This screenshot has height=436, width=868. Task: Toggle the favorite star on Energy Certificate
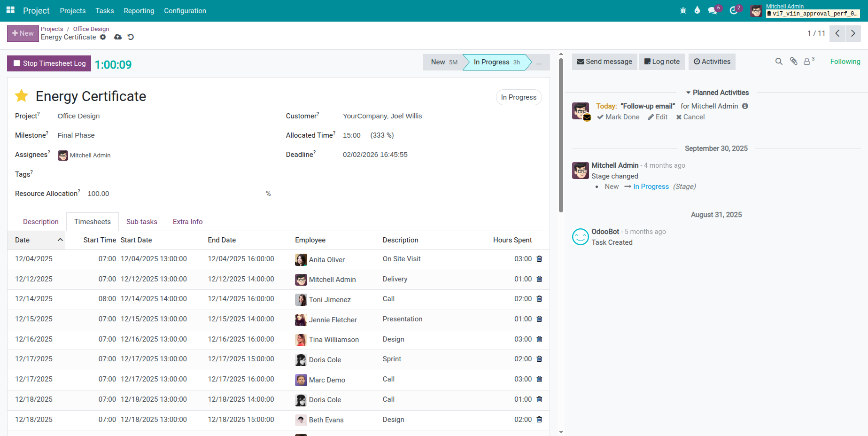(21, 96)
